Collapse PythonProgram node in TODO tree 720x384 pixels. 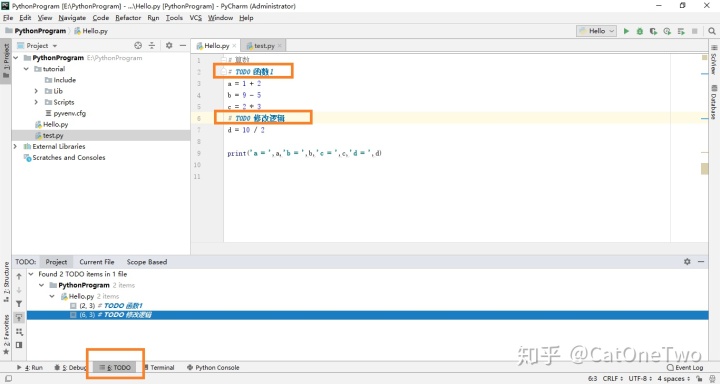pos(41,285)
